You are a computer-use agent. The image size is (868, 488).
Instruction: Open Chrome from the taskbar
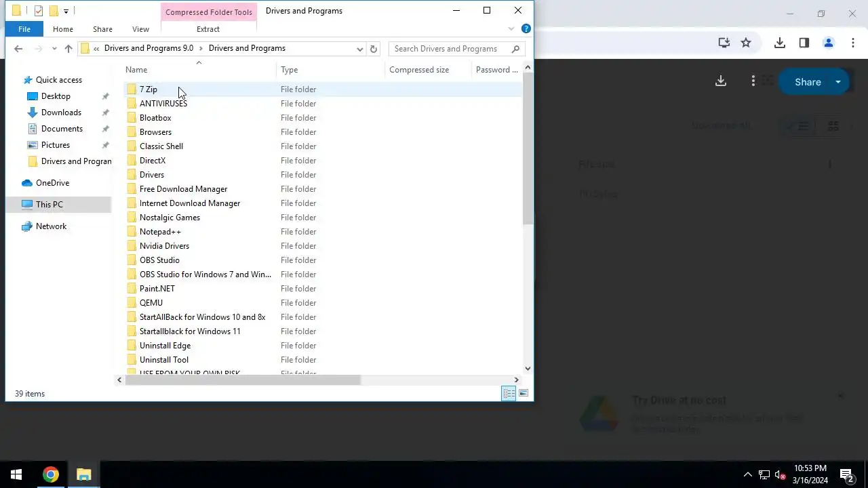50,474
